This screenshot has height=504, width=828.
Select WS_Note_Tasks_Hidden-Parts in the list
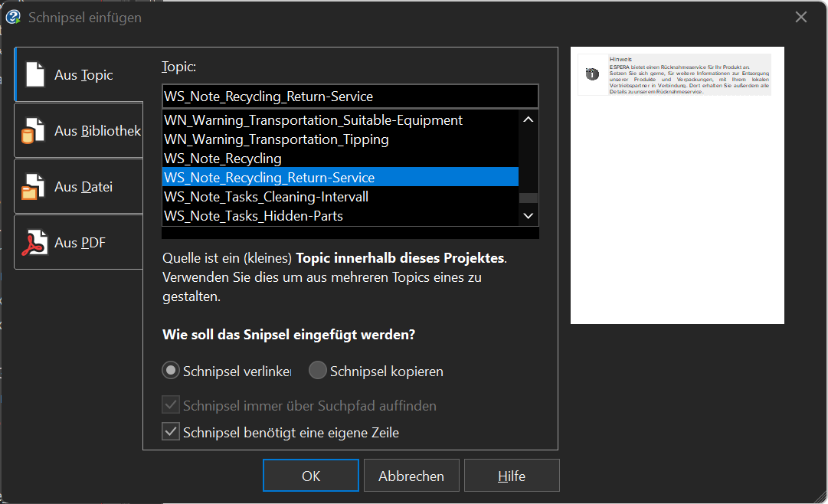click(340, 215)
